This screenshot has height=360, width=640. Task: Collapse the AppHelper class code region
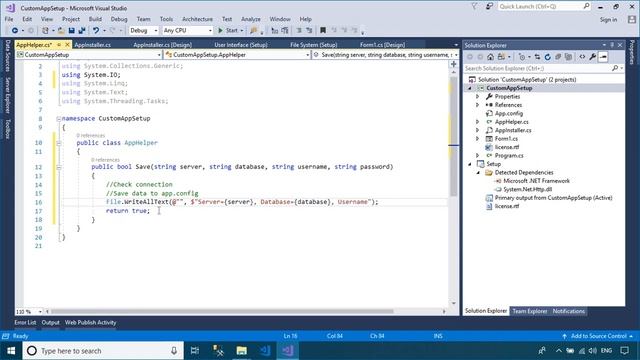[x=59, y=143]
